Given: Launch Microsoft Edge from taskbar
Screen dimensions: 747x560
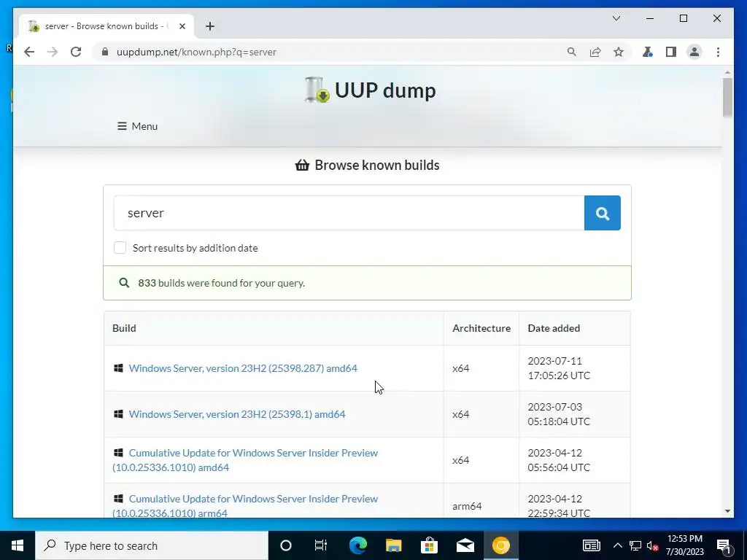Looking at the screenshot, I should (x=357, y=545).
